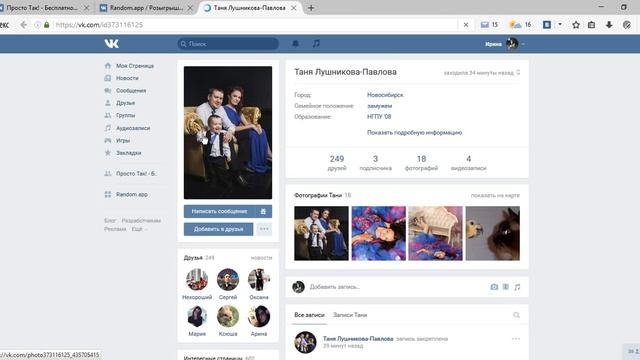Search wall posts with magnifier icon
Screen dimensions: 640x360
pyautogui.click(x=516, y=315)
